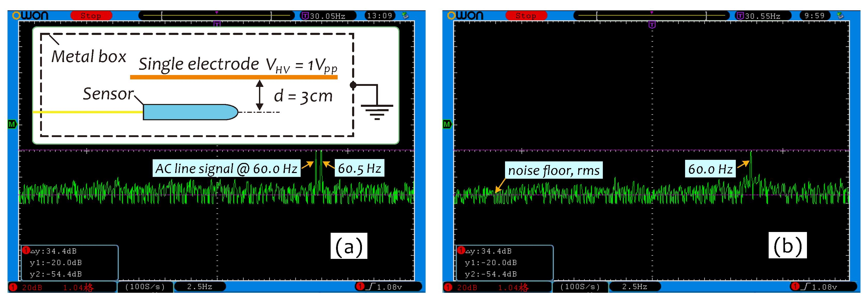Viewport: 868px width, 300px height.
Task: Click the 2.5Hz timebase on right screen
Action: pyautogui.click(x=634, y=287)
